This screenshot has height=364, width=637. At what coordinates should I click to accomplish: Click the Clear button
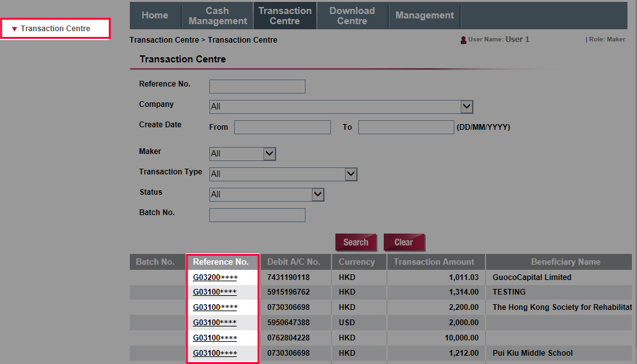403,242
